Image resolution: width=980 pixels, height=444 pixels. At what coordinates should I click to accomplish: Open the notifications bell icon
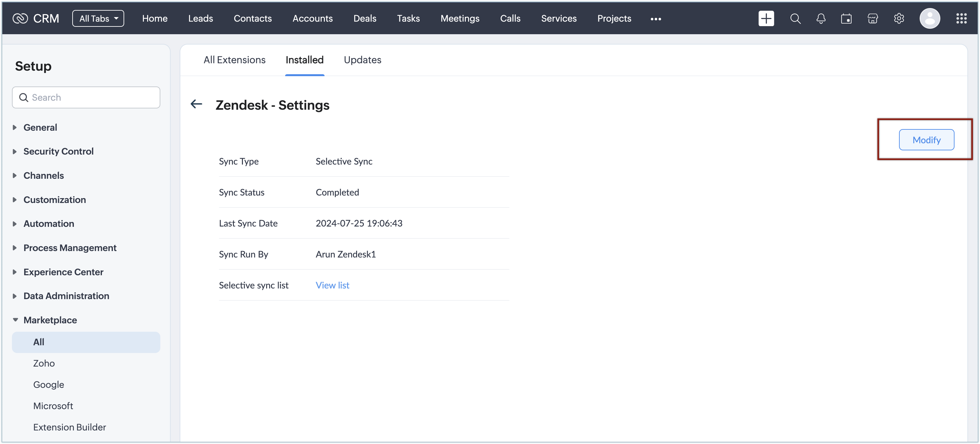click(821, 18)
